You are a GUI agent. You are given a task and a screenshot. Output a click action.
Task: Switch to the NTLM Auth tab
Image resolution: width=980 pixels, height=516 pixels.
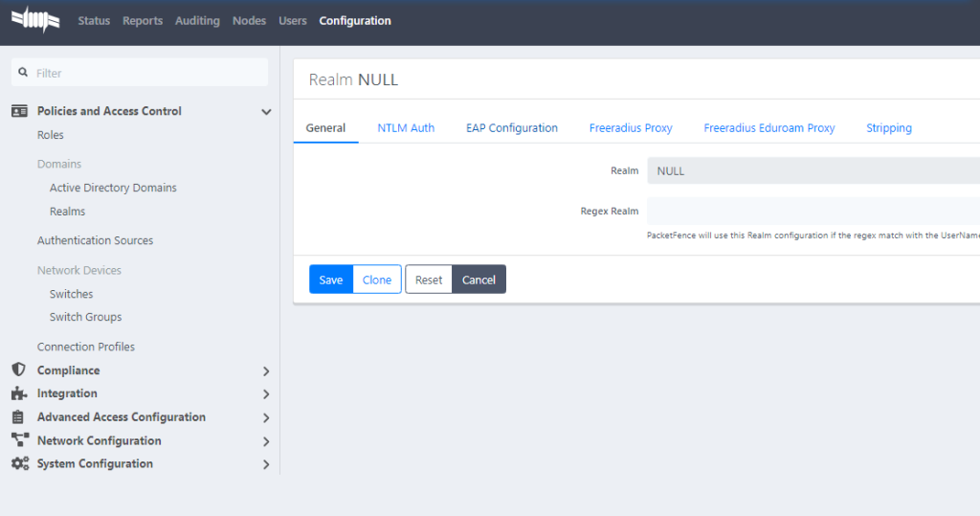tap(406, 127)
